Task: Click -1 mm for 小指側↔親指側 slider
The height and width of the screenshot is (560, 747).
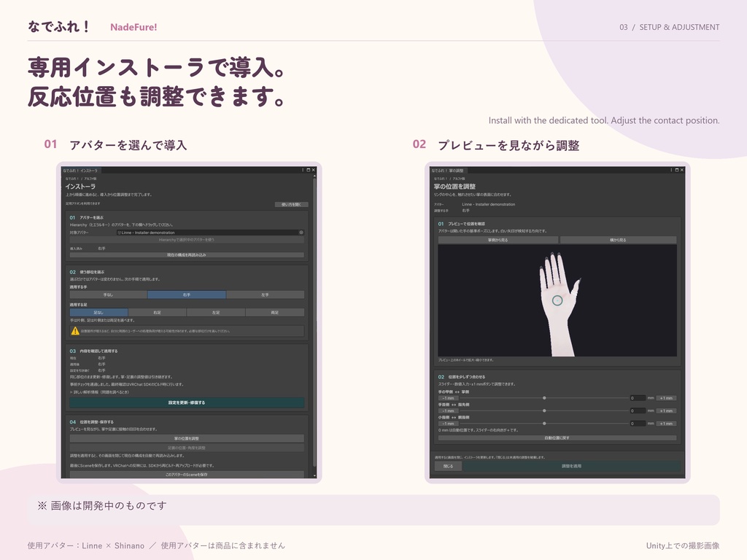Action: 449,424
